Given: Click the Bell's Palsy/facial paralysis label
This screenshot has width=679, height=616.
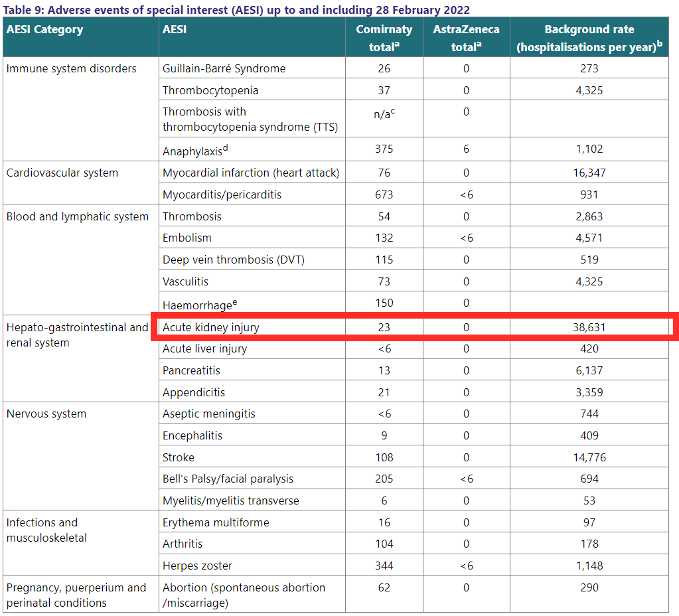Looking at the screenshot, I should pyautogui.click(x=228, y=479).
